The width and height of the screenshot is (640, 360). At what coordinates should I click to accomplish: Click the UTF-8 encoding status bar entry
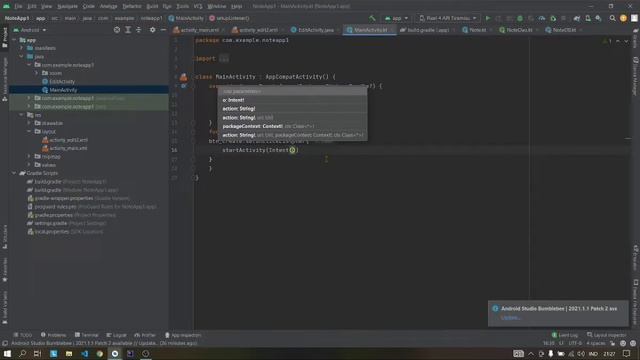point(575,343)
